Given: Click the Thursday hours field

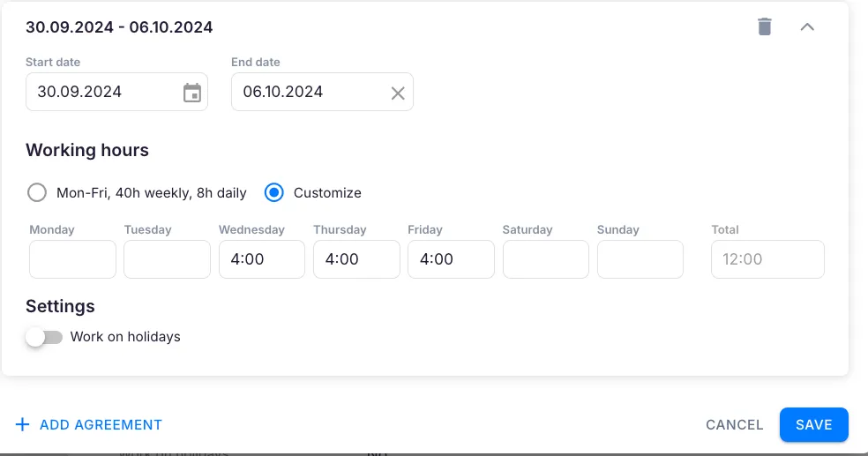Looking at the screenshot, I should pos(356,259).
